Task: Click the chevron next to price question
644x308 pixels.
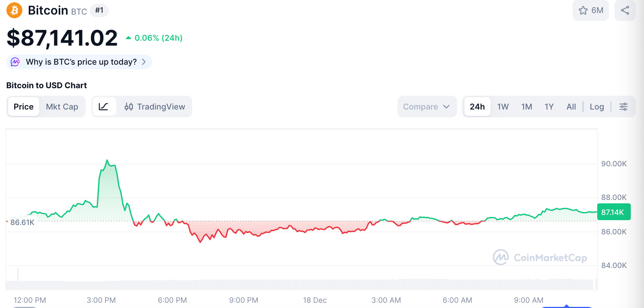Action: [144, 62]
